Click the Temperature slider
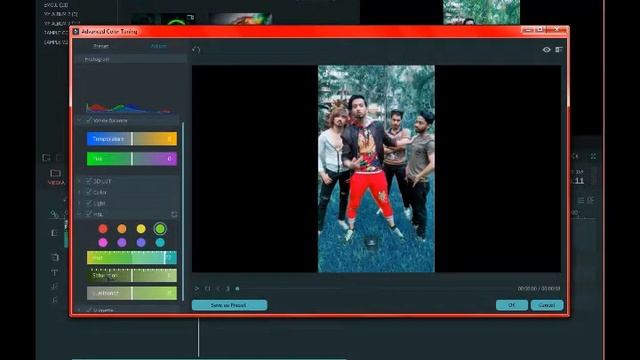 point(132,139)
